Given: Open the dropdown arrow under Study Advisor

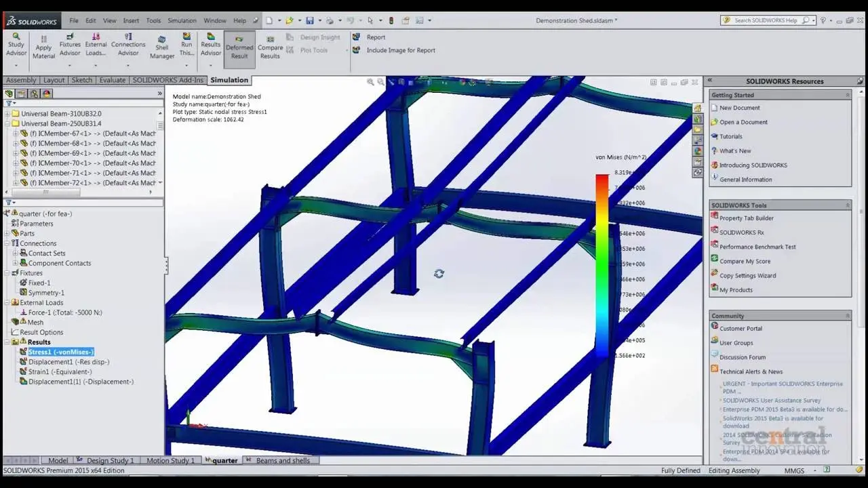Looking at the screenshot, I should click(x=16, y=66).
